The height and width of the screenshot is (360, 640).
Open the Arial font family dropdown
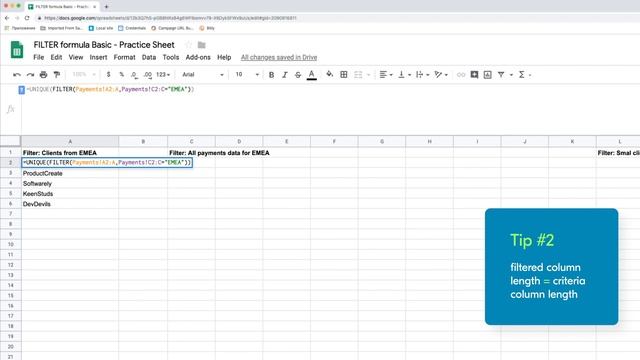click(x=203, y=75)
